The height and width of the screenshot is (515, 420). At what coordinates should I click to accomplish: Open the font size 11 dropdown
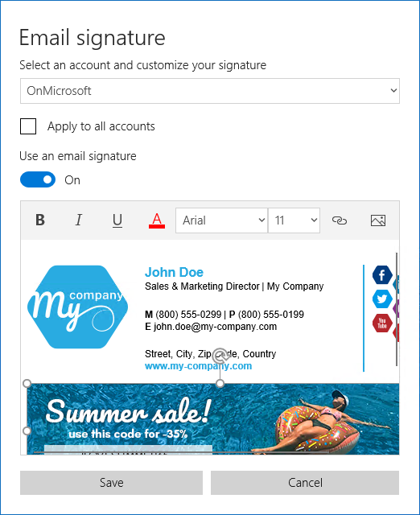point(294,220)
